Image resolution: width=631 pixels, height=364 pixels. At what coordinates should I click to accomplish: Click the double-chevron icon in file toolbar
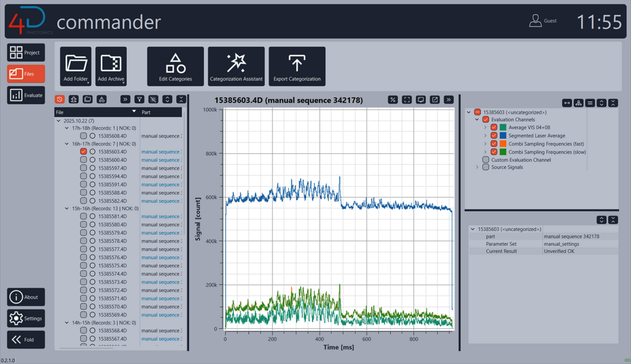[x=125, y=99]
